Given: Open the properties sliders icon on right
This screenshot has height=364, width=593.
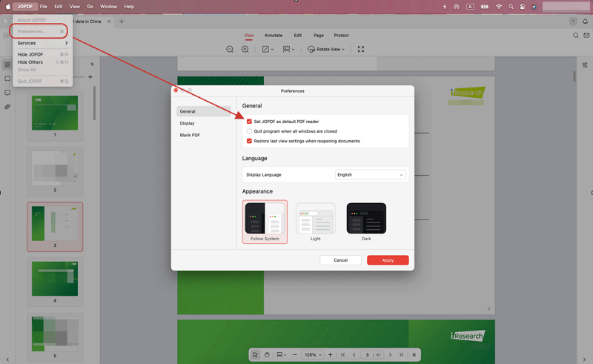Looking at the screenshot, I should [585, 65].
